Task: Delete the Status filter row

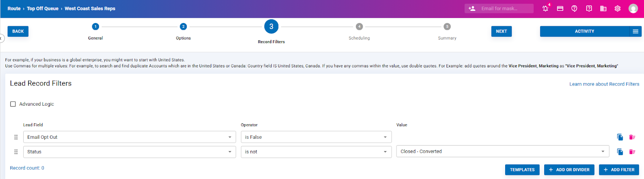Action: point(632,152)
